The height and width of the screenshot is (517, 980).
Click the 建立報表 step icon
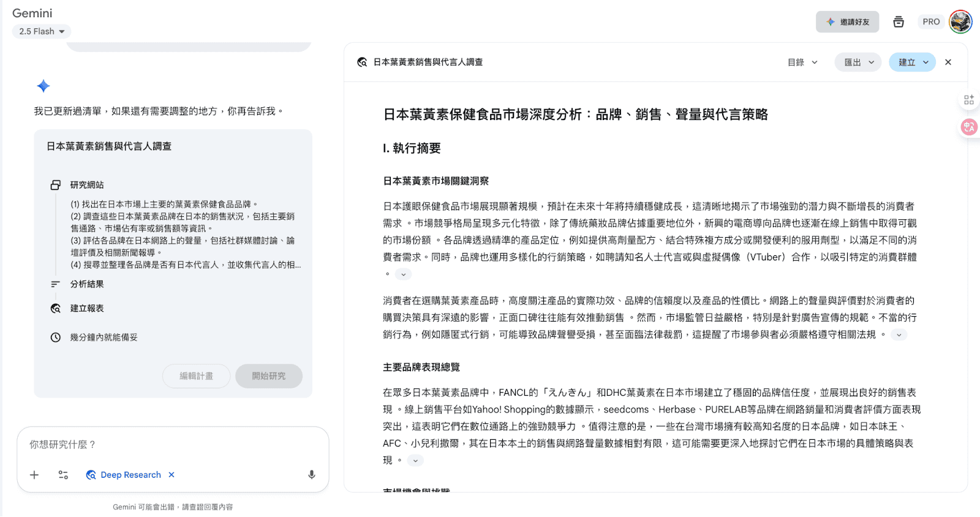click(x=56, y=308)
